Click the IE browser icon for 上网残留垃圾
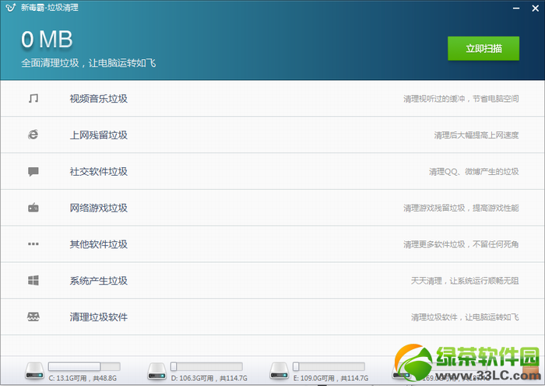This screenshot has height=392, width=545. [33, 135]
